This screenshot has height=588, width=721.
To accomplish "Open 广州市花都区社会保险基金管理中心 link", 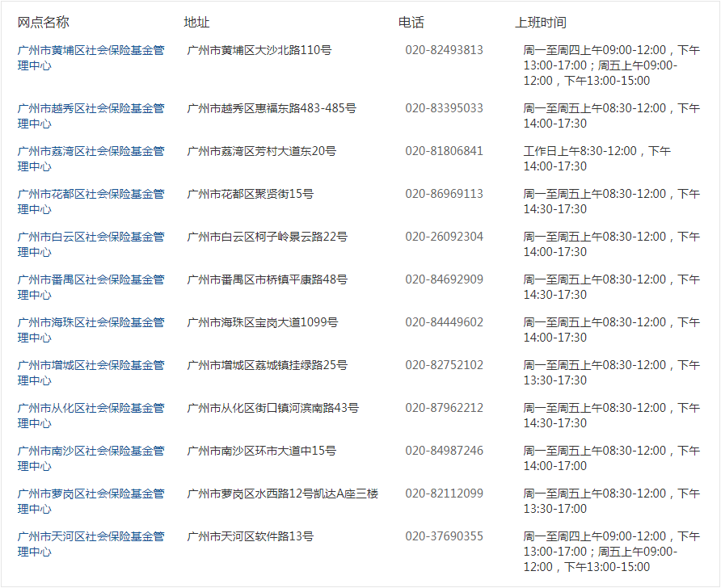I will tap(91, 194).
